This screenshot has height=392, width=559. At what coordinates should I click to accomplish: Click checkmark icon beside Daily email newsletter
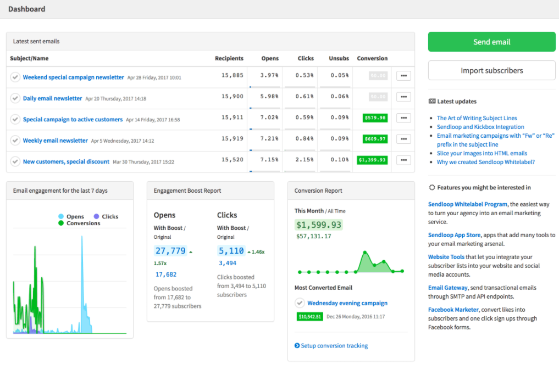point(15,98)
